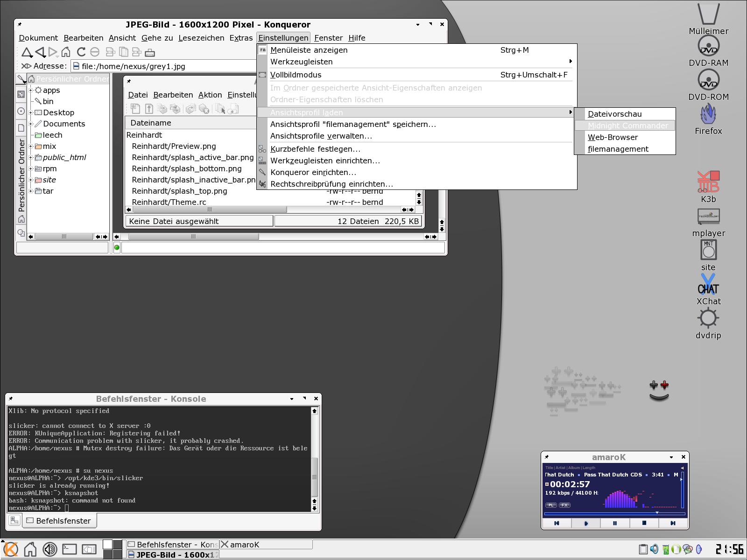Skip to next track in amaroK

(673, 523)
